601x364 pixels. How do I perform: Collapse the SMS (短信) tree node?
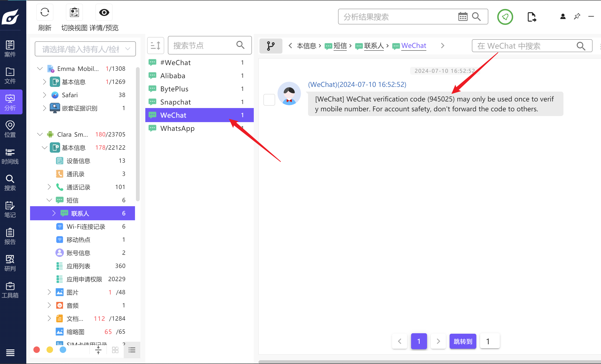(x=49, y=200)
